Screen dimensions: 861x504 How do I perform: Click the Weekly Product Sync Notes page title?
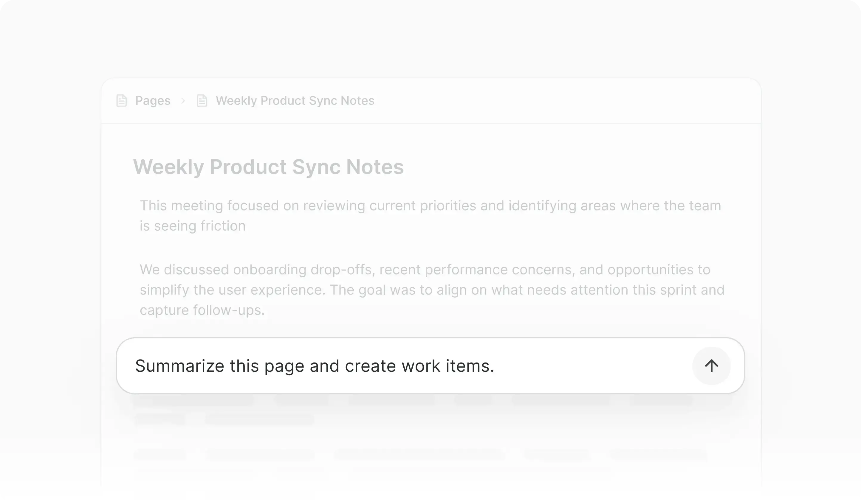268,167
